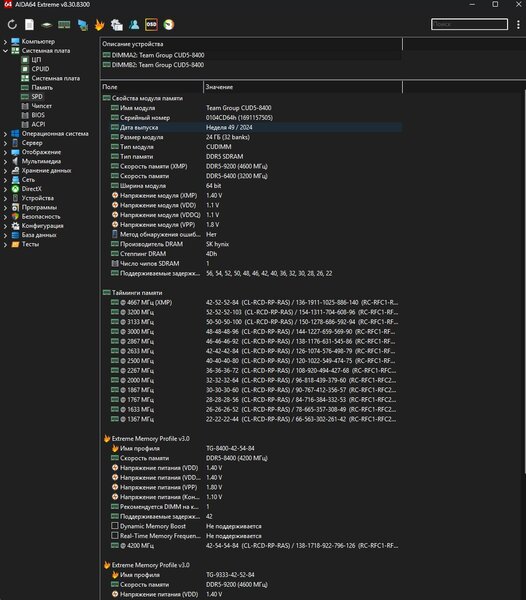This screenshot has height=600, width=526.
Task: Launch the stability test flame icon
Action: pyautogui.click(x=99, y=25)
